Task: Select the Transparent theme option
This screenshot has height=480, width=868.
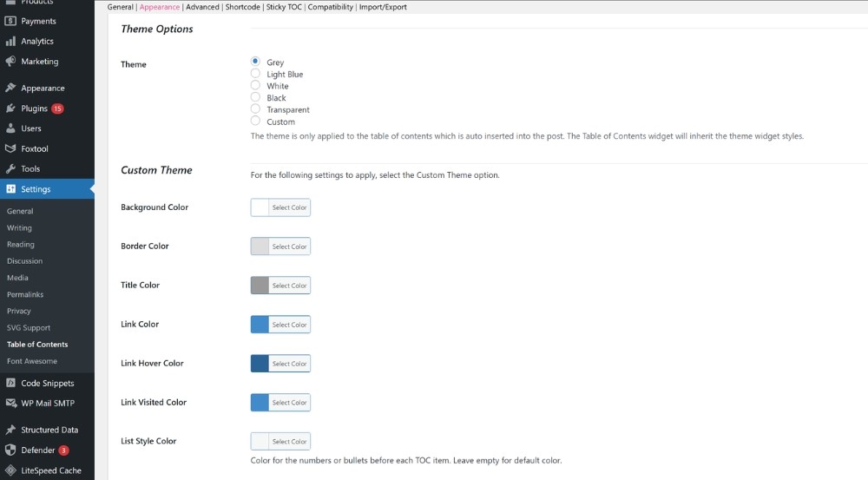Action: pyautogui.click(x=255, y=108)
